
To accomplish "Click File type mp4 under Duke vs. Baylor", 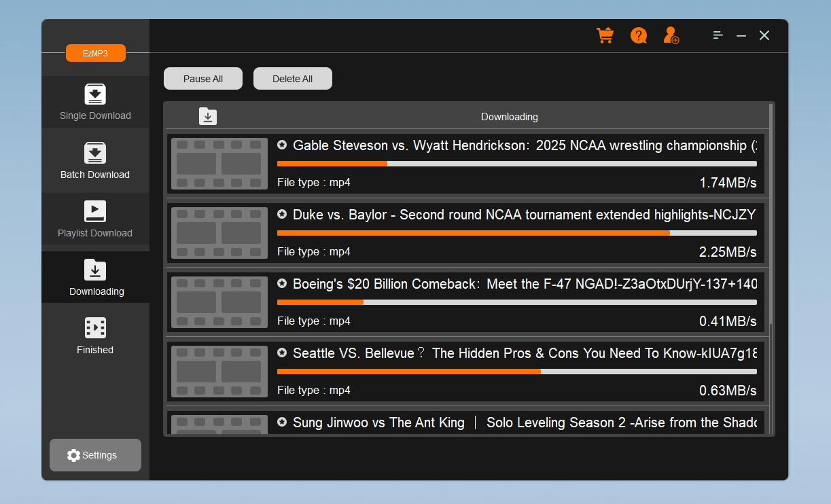I will 314,252.
